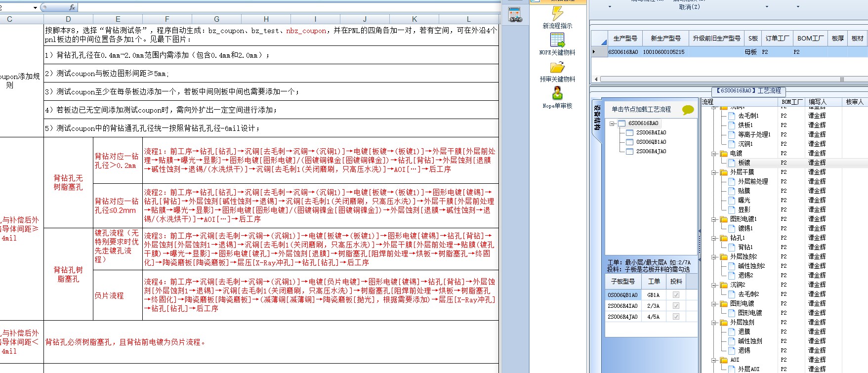Click the Excel formula bar input field
868x373 pixels.
coord(289,7)
